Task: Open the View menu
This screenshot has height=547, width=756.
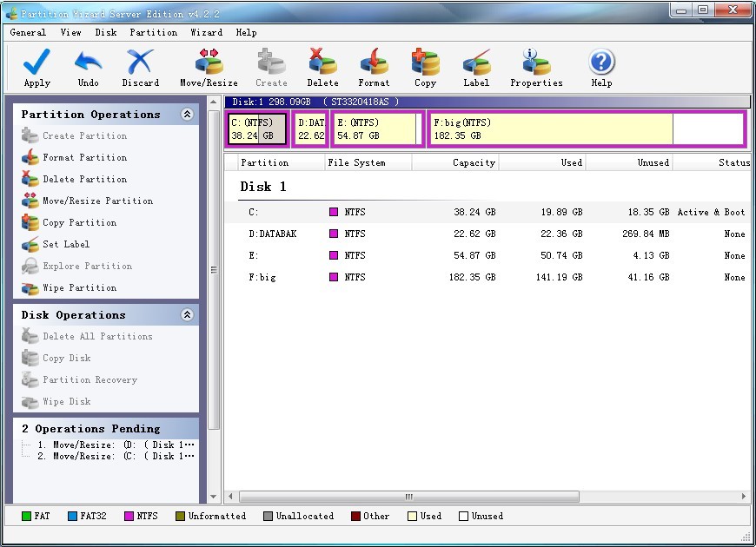Action: pos(71,32)
